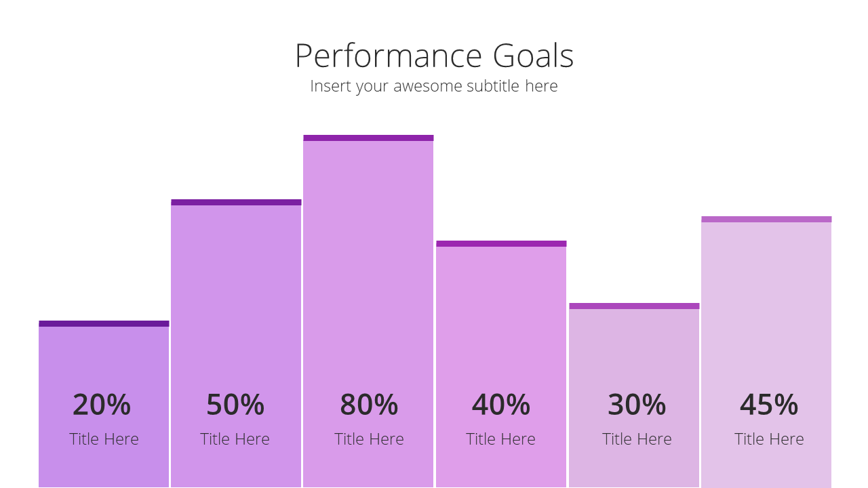
Task: Click the 80% value label
Action: coord(369,405)
